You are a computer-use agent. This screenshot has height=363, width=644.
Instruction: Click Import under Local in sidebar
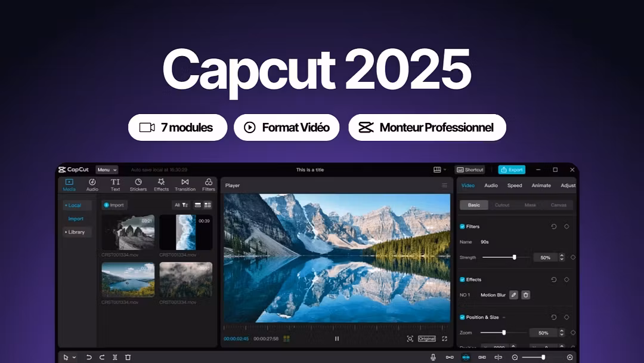click(x=76, y=219)
